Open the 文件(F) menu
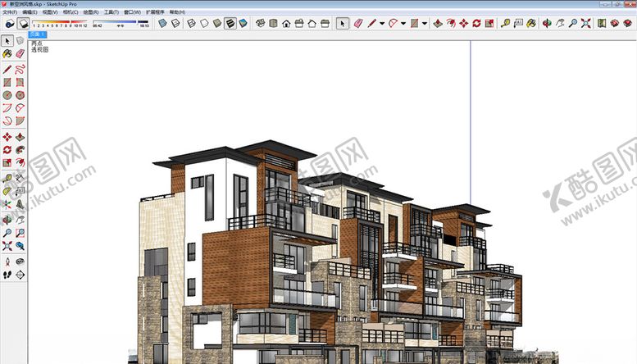This screenshot has width=637, height=364. click(x=10, y=13)
